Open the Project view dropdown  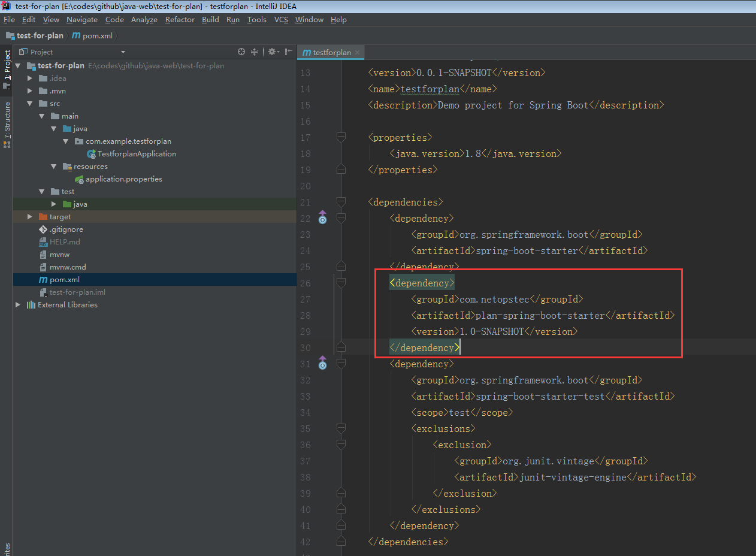point(123,52)
